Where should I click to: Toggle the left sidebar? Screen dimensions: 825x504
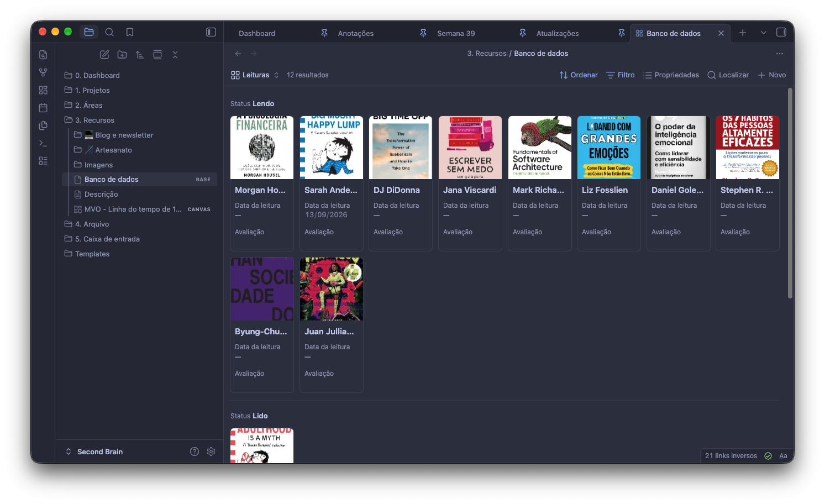211,32
